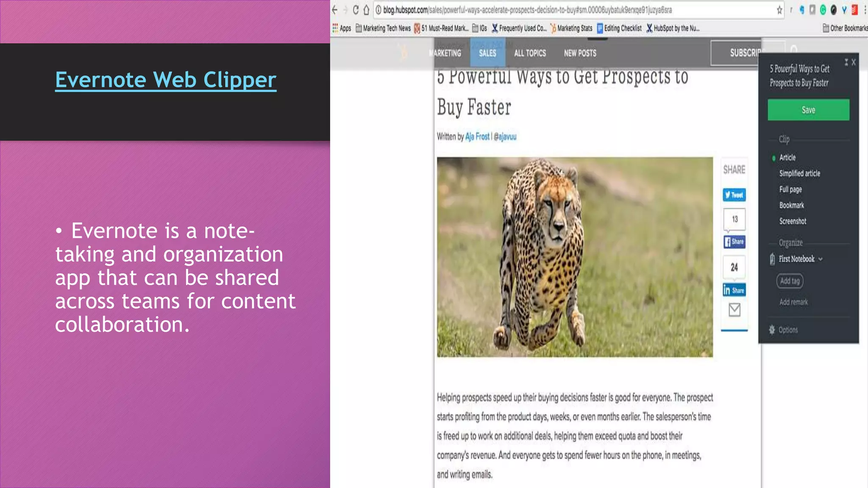Click the LinkedIn Share button
868x488 pixels.
pyautogui.click(x=734, y=290)
